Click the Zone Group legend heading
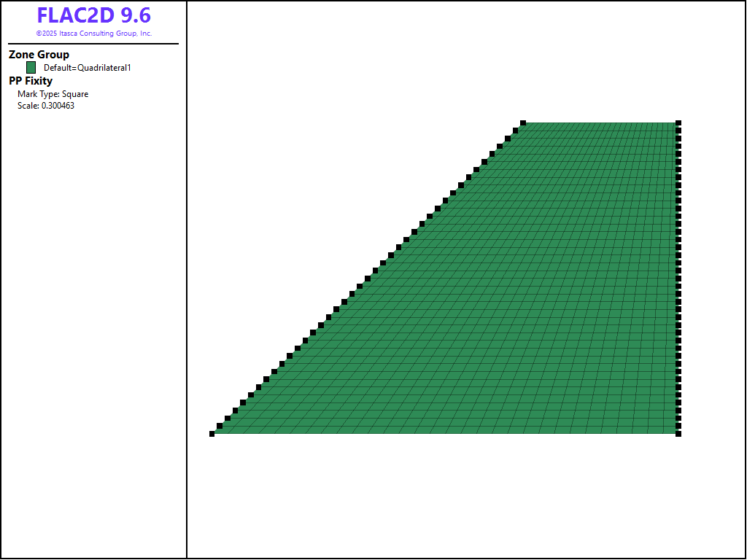This screenshot has height=560, width=747. [39, 55]
